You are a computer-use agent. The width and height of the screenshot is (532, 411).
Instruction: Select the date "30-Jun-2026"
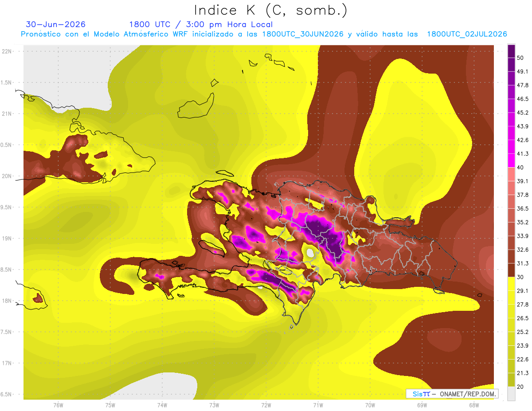(56, 24)
